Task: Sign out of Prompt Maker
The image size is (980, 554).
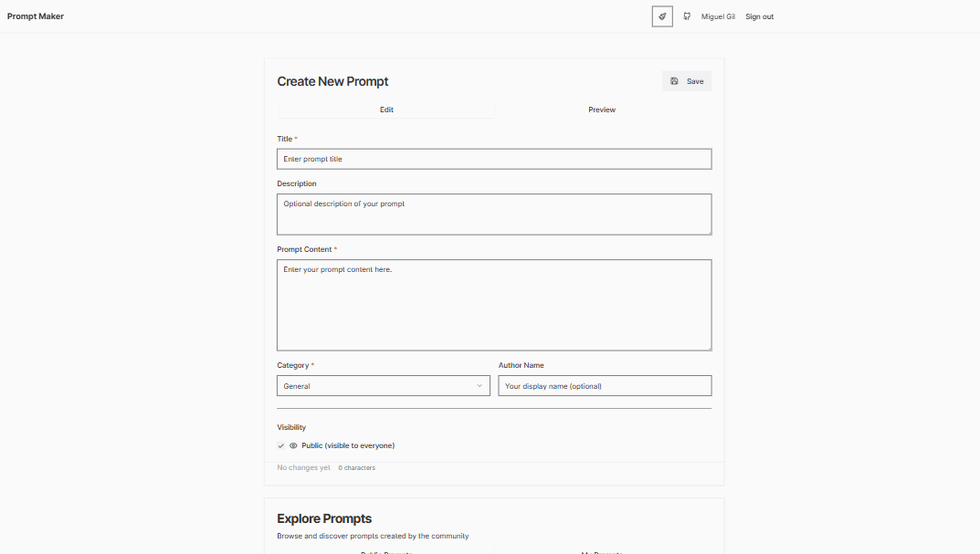Action: tap(759, 16)
